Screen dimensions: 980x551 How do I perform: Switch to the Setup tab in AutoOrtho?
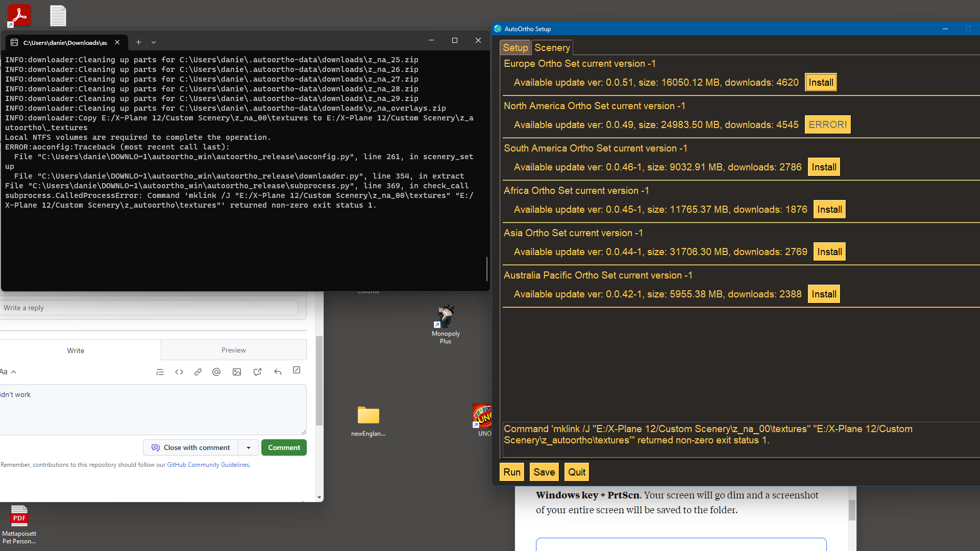(515, 47)
